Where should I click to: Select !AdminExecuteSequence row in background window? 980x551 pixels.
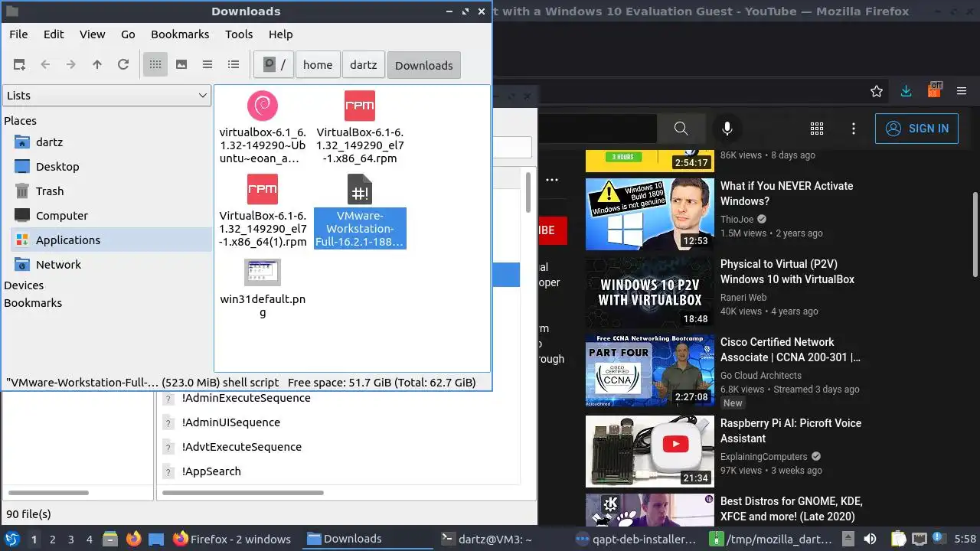pos(246,398)
